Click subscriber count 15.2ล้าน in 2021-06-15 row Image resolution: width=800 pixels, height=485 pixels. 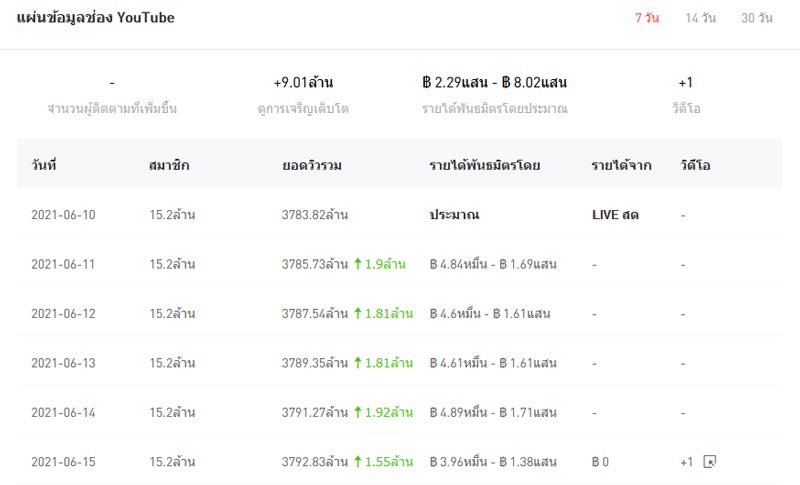point(172,462)
